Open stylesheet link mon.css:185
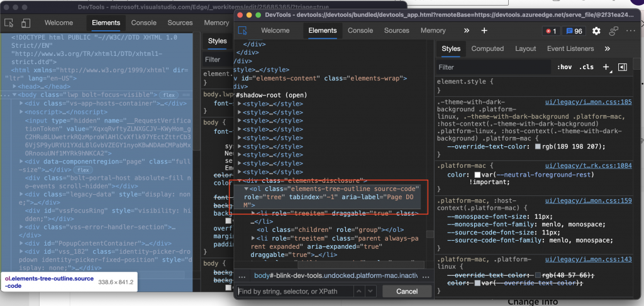Screen dimensions: 644x306 (588, 102)
